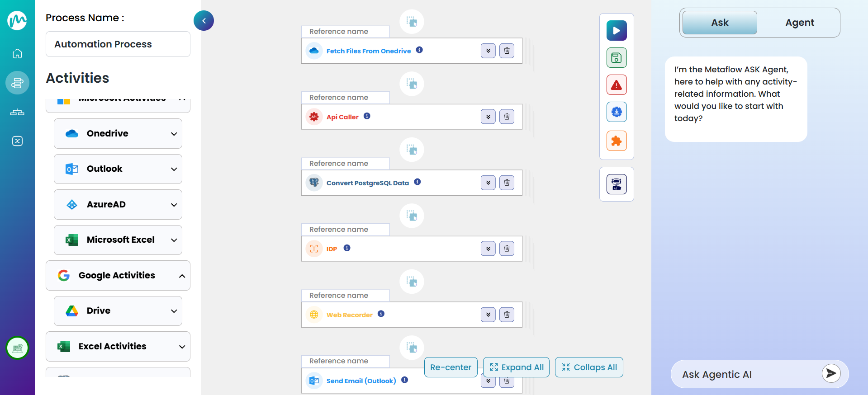View info on the Fetch Files From Onedrive activity

click(x=419, y=50)
